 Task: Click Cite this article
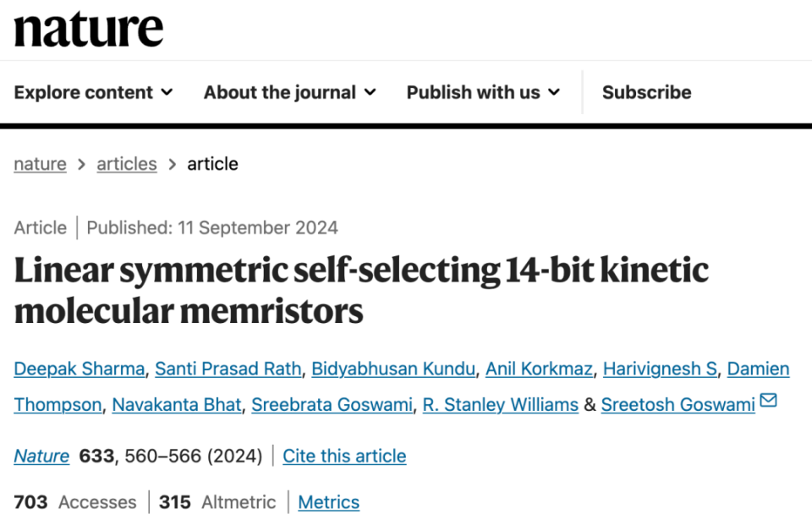(x=344, y=457)
